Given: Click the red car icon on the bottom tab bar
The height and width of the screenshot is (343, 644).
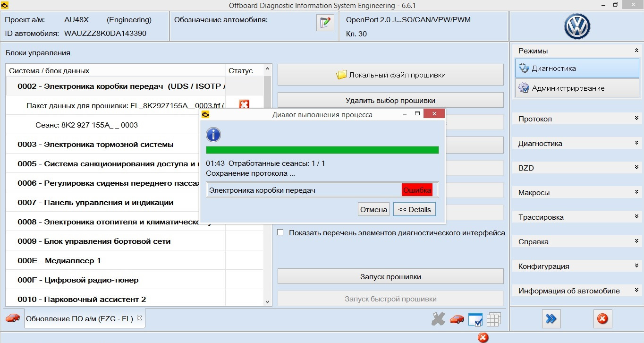Looking at the screenshot, I should (x=13, y=318).
